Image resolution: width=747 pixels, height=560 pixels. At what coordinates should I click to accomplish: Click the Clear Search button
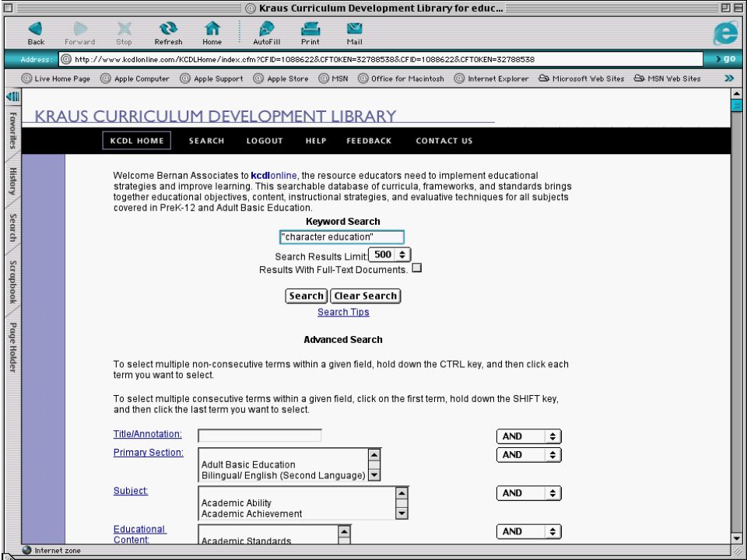pyautogui.click(x=366, y=296)
